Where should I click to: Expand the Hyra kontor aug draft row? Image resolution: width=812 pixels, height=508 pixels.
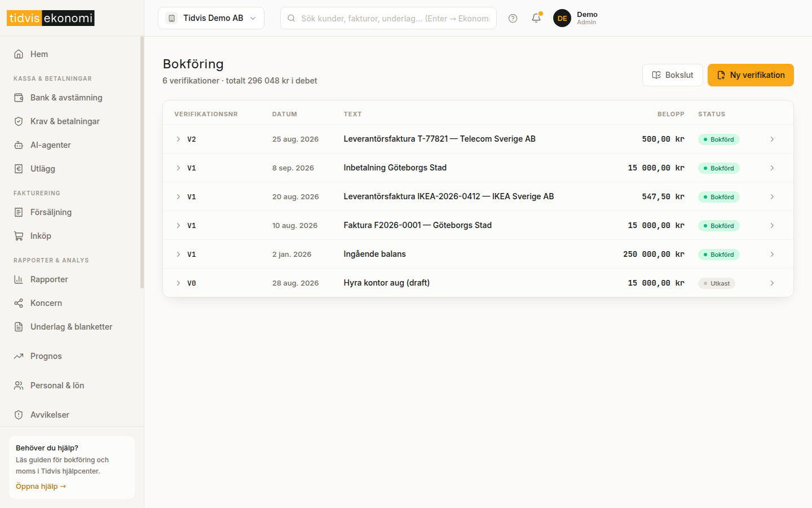coord(178,283)
